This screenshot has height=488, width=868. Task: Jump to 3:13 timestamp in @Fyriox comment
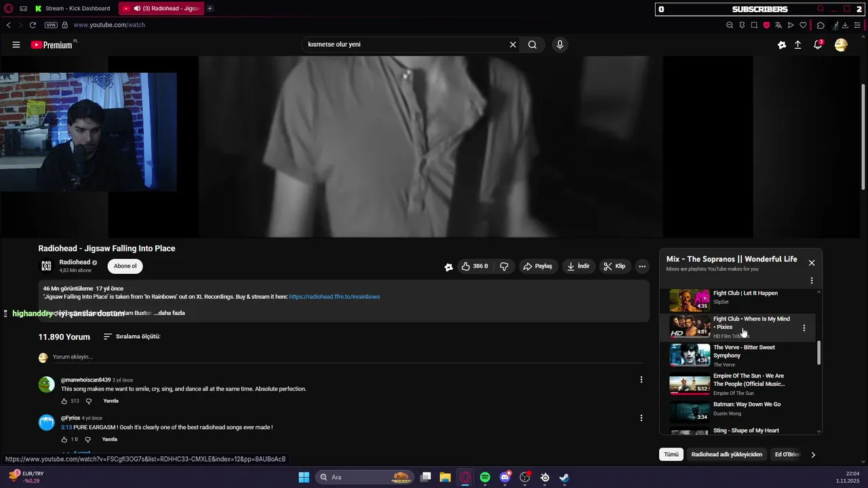click(x=66, y=428)
